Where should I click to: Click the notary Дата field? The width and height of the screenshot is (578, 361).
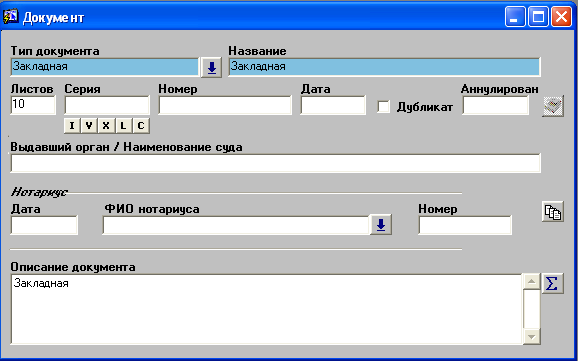pyautogui.click(x=44, y=225)
